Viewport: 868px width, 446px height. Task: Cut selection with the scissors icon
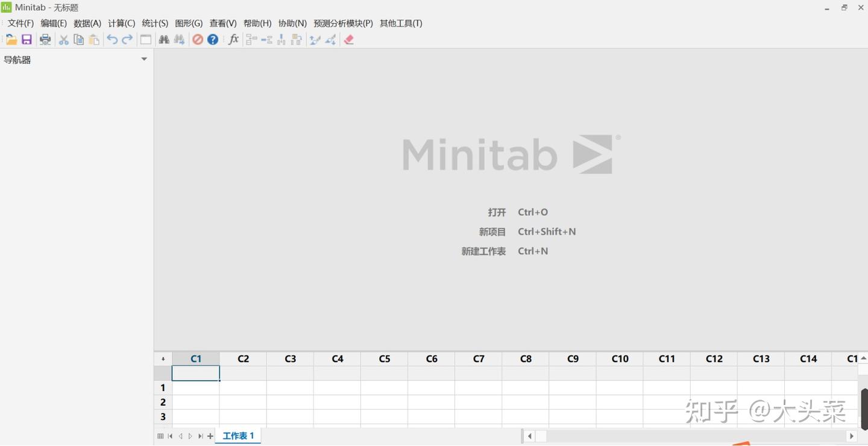tap(63, 39)
